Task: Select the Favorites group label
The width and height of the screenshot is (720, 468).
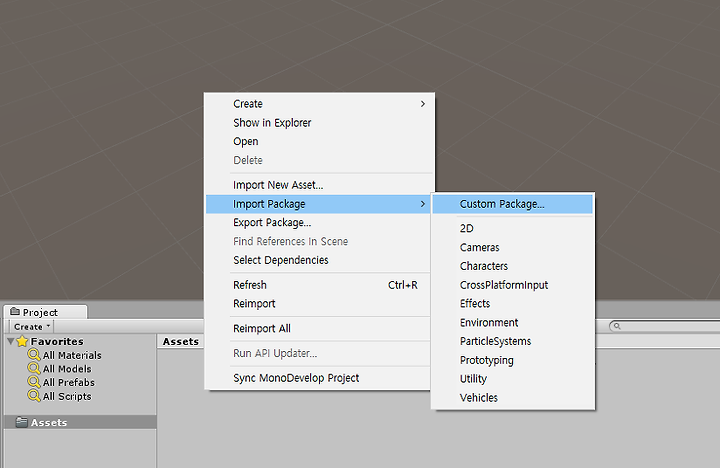Action: [x=57, y=342]
